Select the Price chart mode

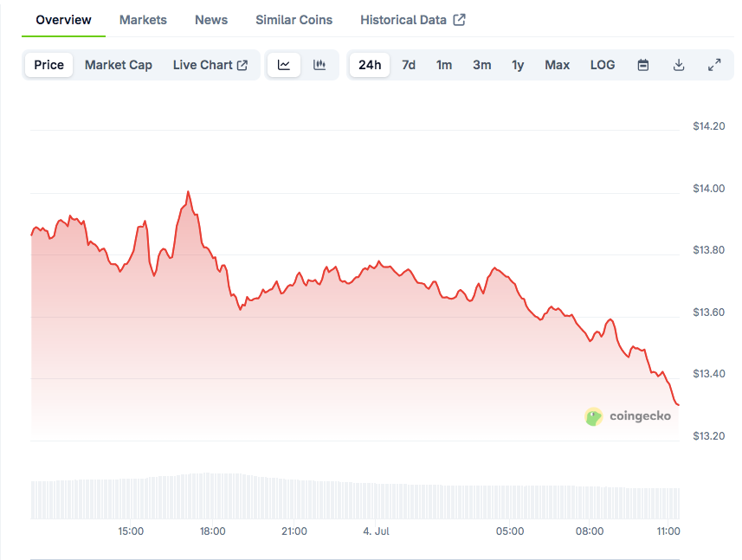click(x=49, y=65)
